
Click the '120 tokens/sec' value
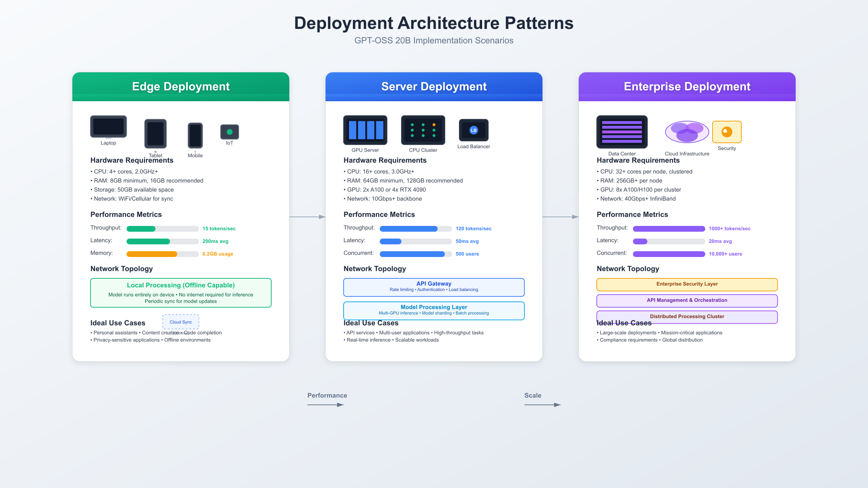474,228
